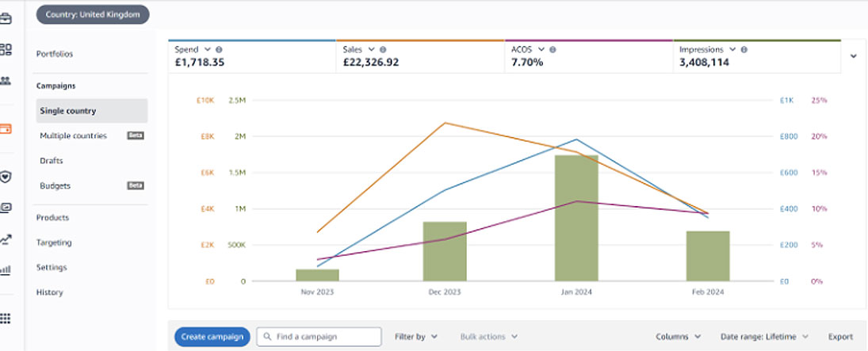The height and width of the screenshot is (351, 868).
Task: Open the Spend metric dropdown
Action: point(208,49)
